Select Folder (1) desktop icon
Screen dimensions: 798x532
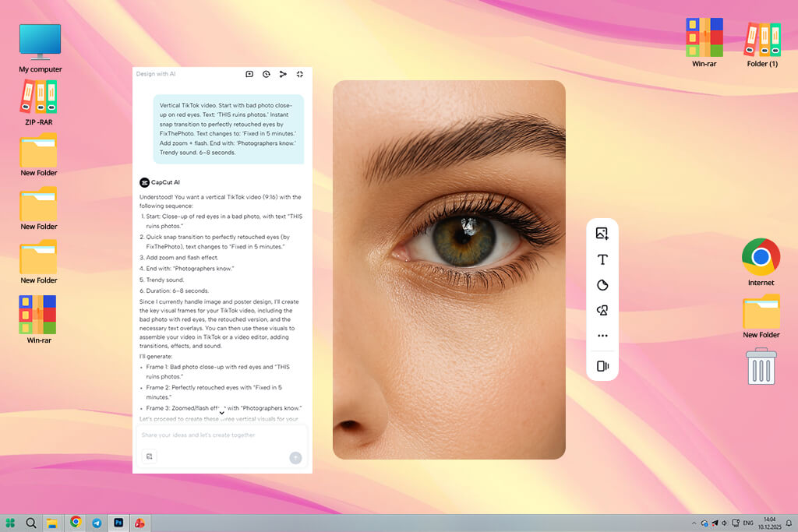pos(762,44)
